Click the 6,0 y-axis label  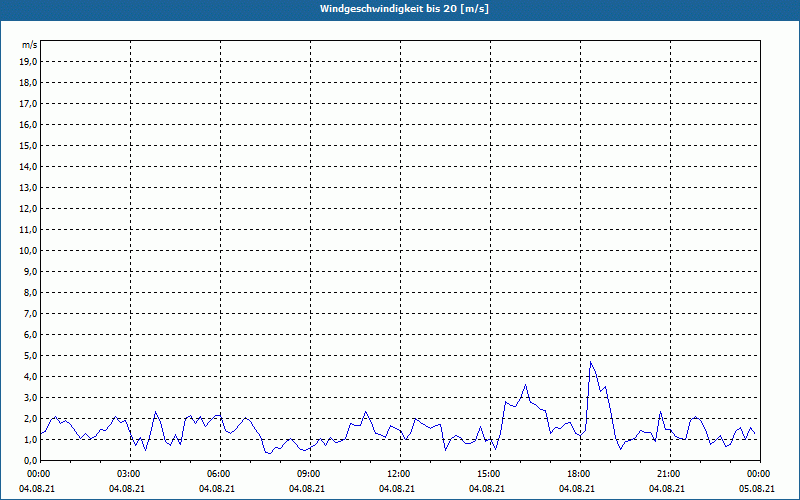click(x=30, y=334)
